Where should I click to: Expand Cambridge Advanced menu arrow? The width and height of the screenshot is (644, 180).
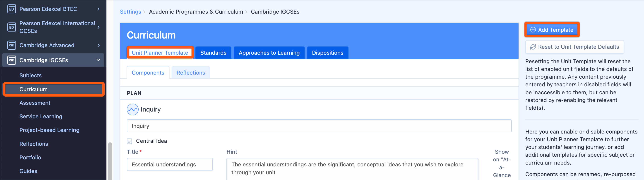point(99,45)
